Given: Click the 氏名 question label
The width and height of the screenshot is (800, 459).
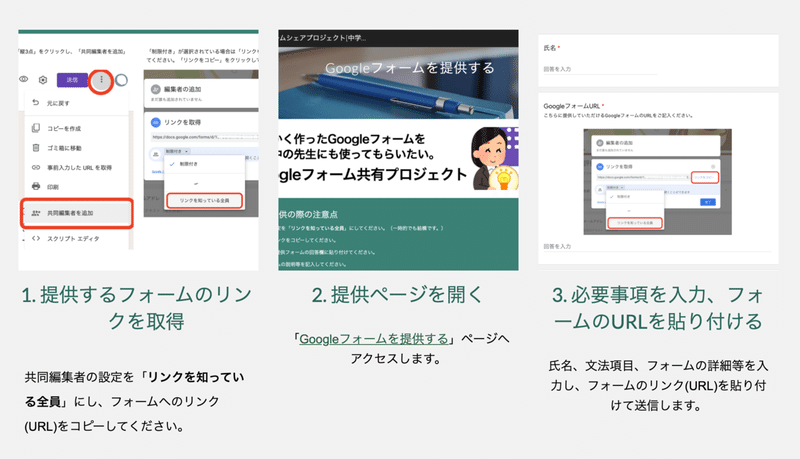Looking at the screenshot, I should click(549, 48).
